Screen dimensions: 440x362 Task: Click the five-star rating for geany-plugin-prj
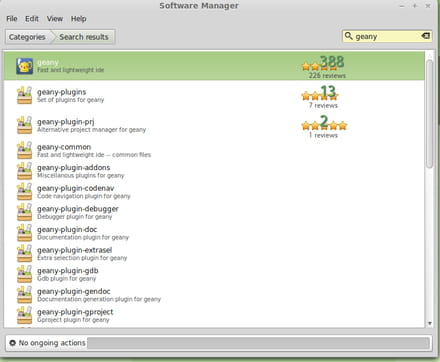324,126
